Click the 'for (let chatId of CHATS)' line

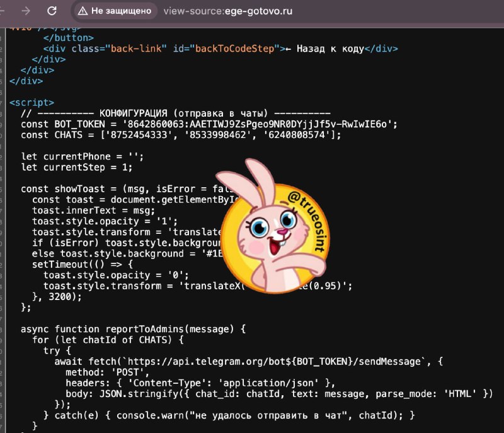point(108,340)
